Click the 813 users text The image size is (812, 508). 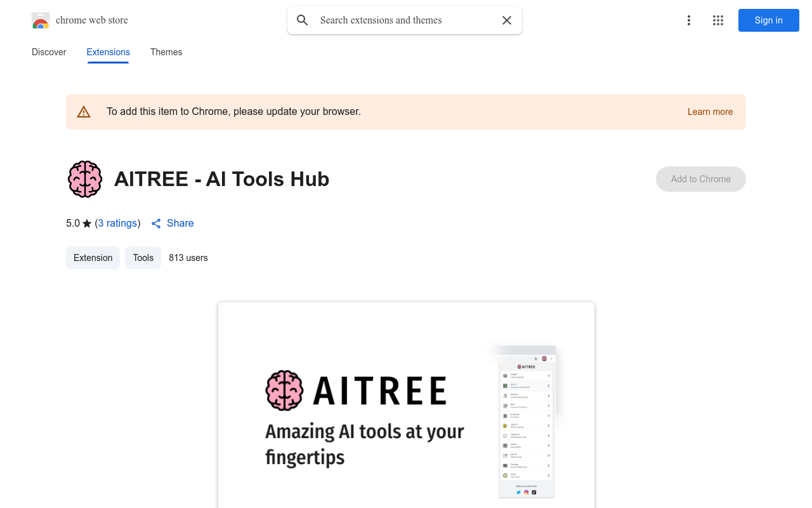click(x=188, y=258)
